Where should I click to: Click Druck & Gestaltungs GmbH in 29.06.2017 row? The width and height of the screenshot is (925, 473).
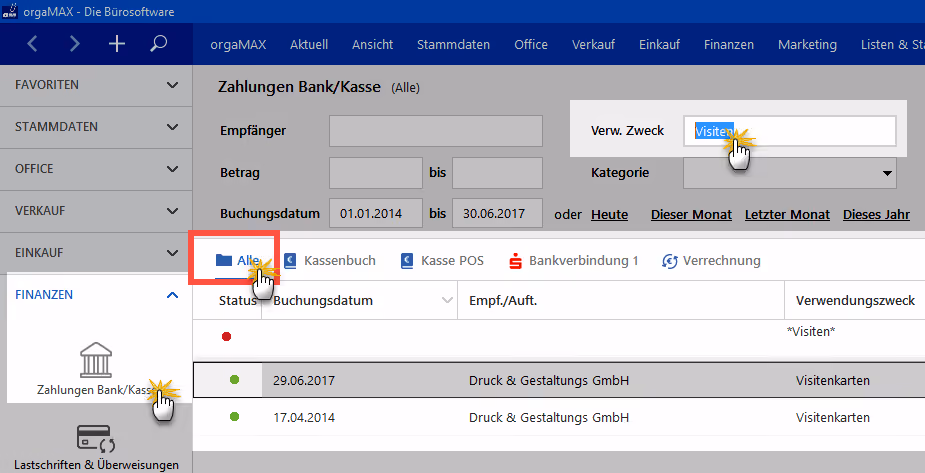[x=549, y=380]
